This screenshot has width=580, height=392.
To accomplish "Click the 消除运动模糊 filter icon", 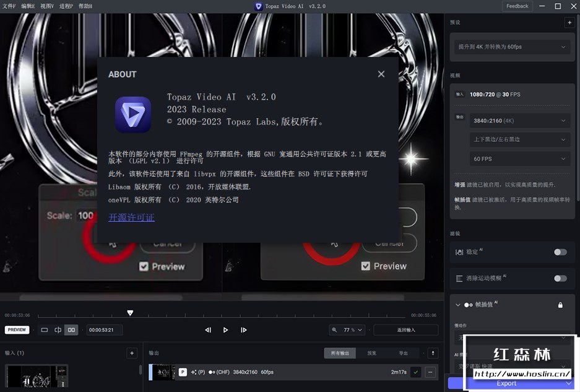I will tap(459, 278).
